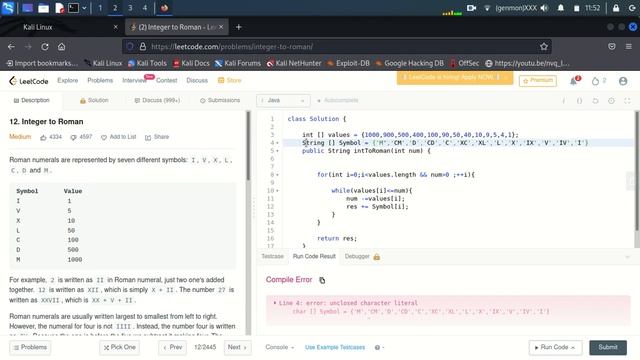Viewport: 640px width, 360px height.
Task: Switch to the Submissions tab
Action: tap(220, 100)
